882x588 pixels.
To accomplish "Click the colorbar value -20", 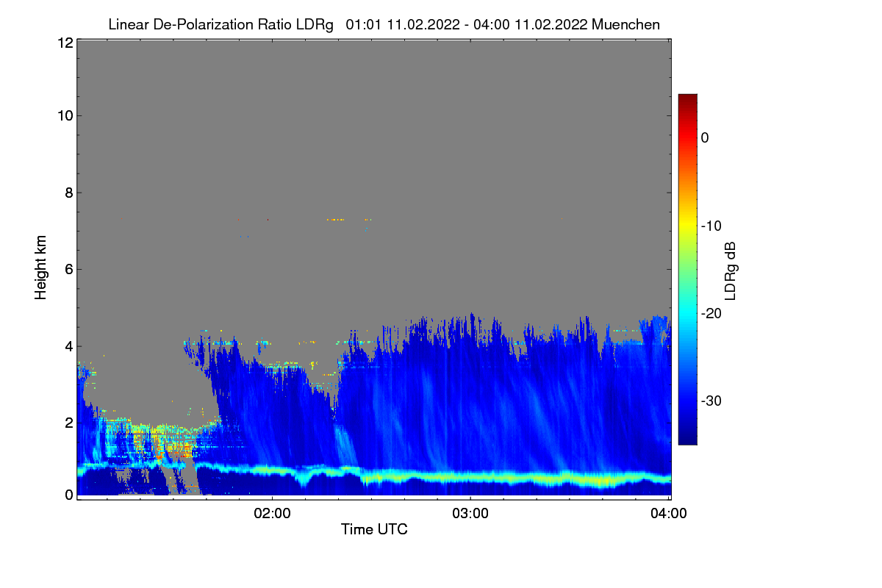I will click(711, 313).
